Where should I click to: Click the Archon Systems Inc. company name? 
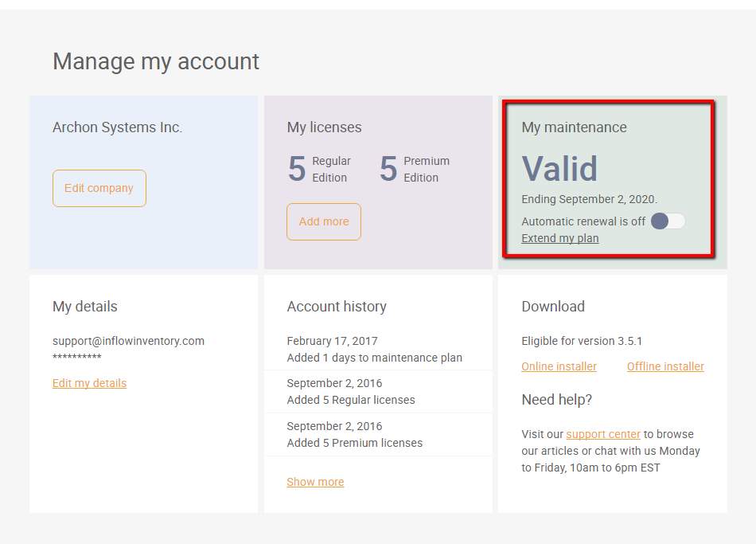tap(117, 127)
